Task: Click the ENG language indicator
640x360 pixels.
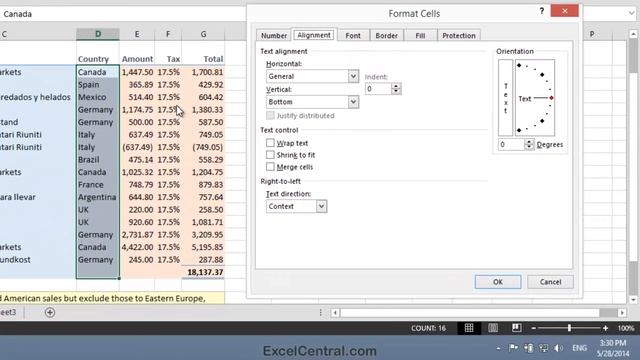Action: pos(580,348)
